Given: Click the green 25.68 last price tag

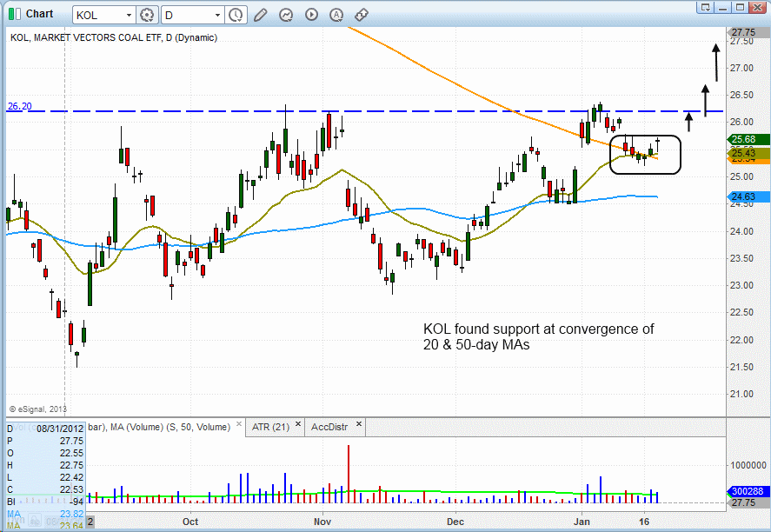Looking at the screenshot, I should click(x=748, y=140).
